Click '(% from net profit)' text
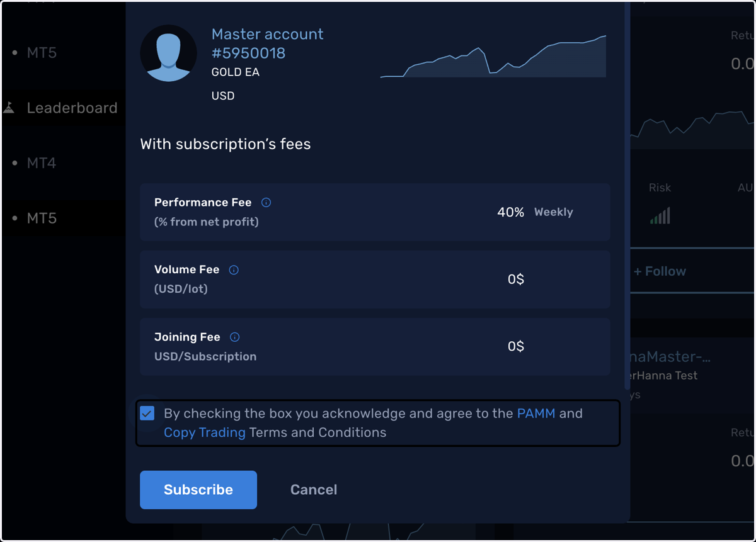Screen dimensions: 756x542 coord(207,222)
